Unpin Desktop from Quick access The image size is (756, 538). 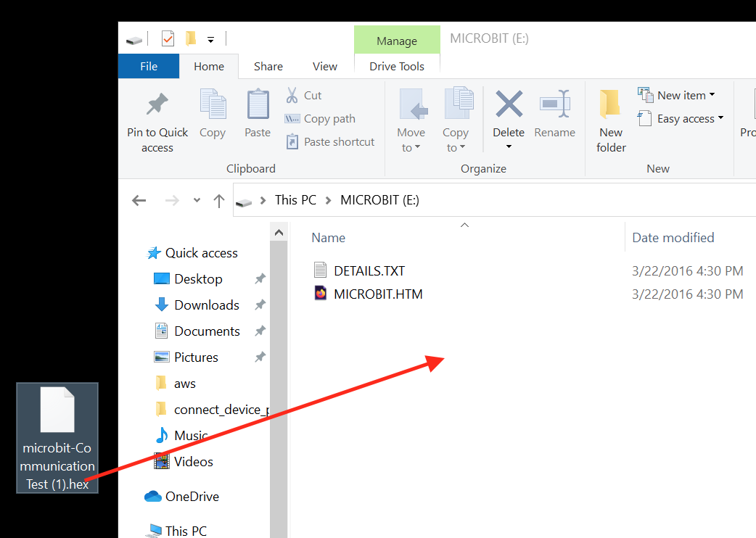point(260,278)
